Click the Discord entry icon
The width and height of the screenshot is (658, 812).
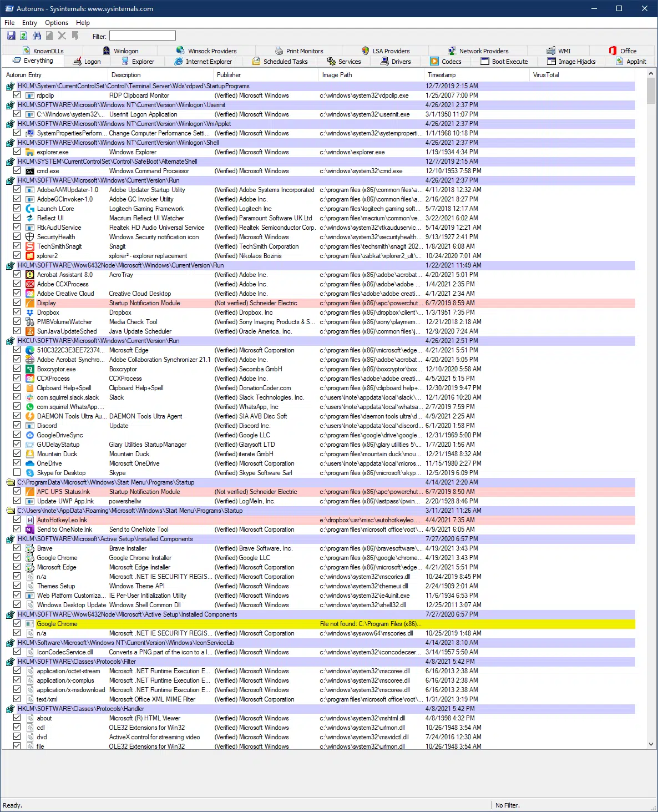click(x=30, y=426)
